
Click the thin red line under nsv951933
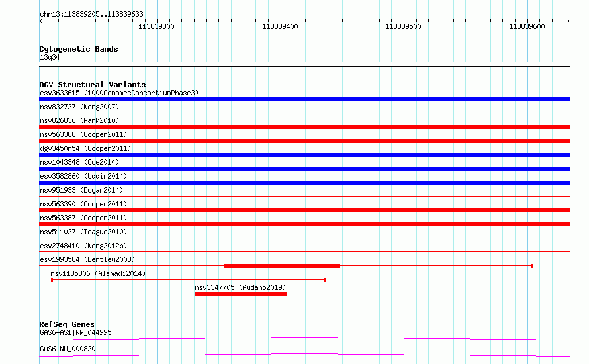pos(304,196)
